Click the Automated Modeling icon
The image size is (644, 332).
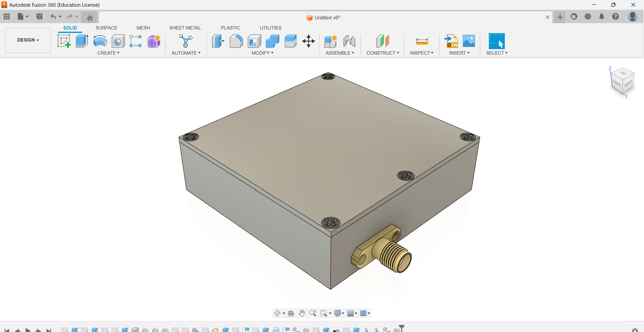coord(186,41)
